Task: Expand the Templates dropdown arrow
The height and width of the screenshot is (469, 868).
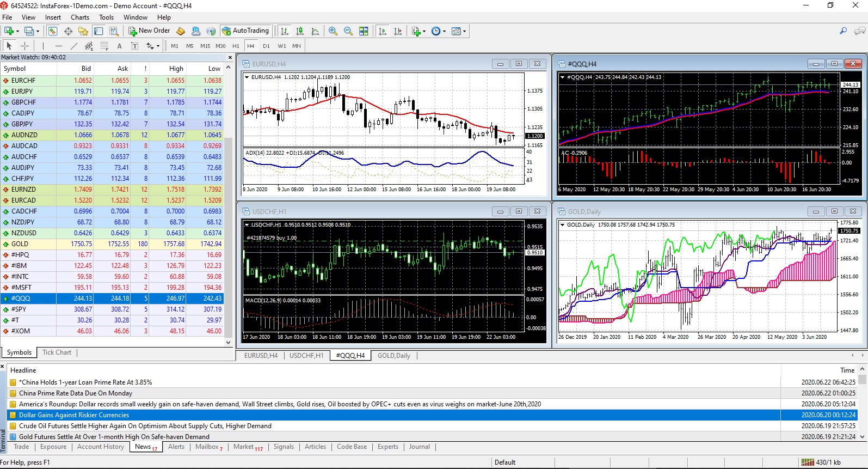Action: tap(464, 31)
